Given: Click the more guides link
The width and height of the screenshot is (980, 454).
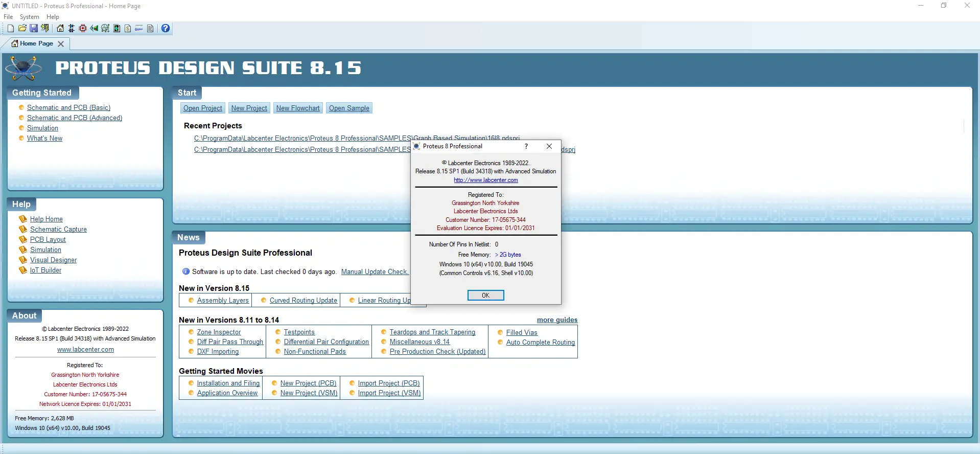Looking at the screenshot, I should 557,320.
